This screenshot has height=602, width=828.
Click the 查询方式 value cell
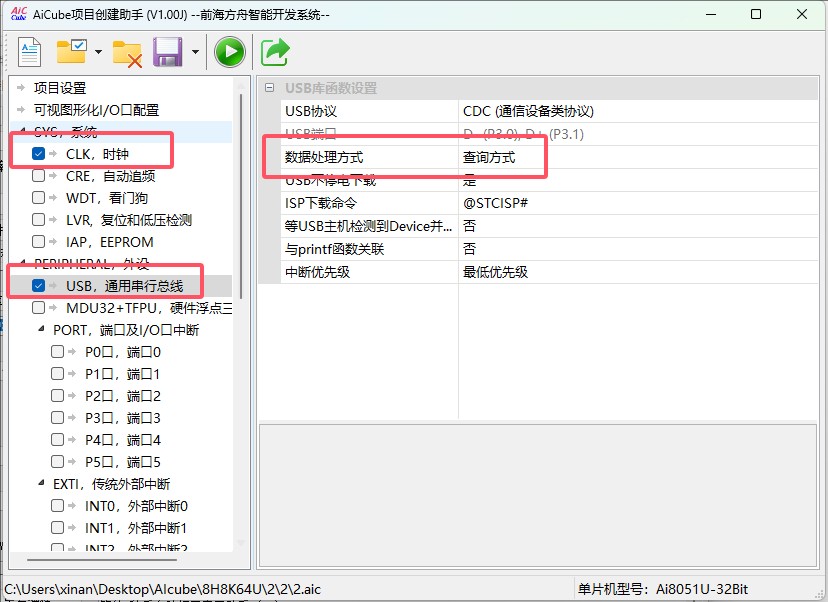pyautogui.click(x=638, y=157)
